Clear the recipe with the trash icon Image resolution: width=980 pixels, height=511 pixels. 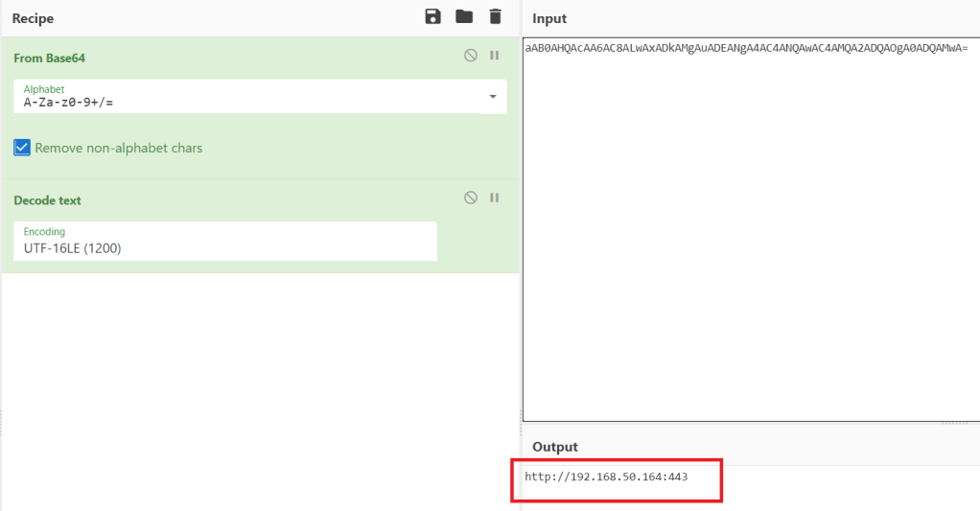click(x=495, y=16)
